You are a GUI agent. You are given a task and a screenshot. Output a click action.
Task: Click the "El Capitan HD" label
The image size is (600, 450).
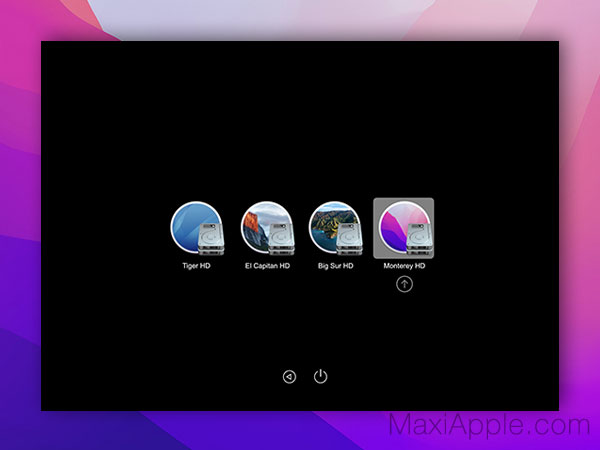pyautogui.click(x=267, y=266)
